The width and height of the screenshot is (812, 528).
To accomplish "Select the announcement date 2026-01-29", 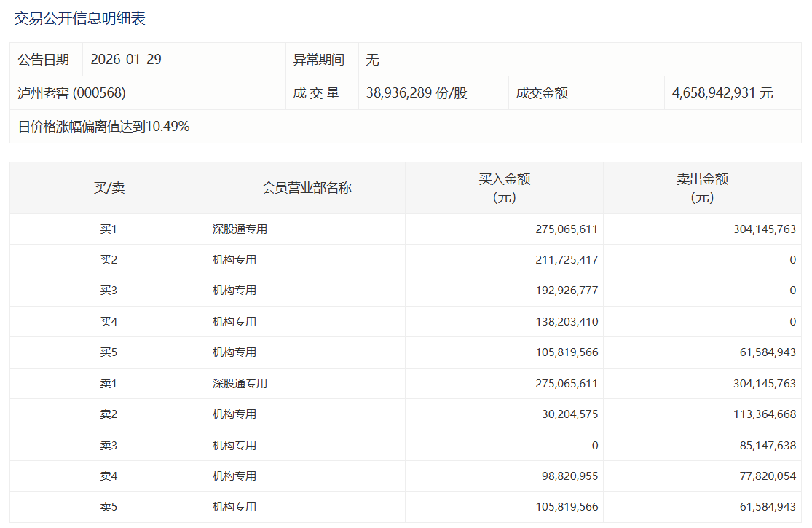I will pos(126,60).
